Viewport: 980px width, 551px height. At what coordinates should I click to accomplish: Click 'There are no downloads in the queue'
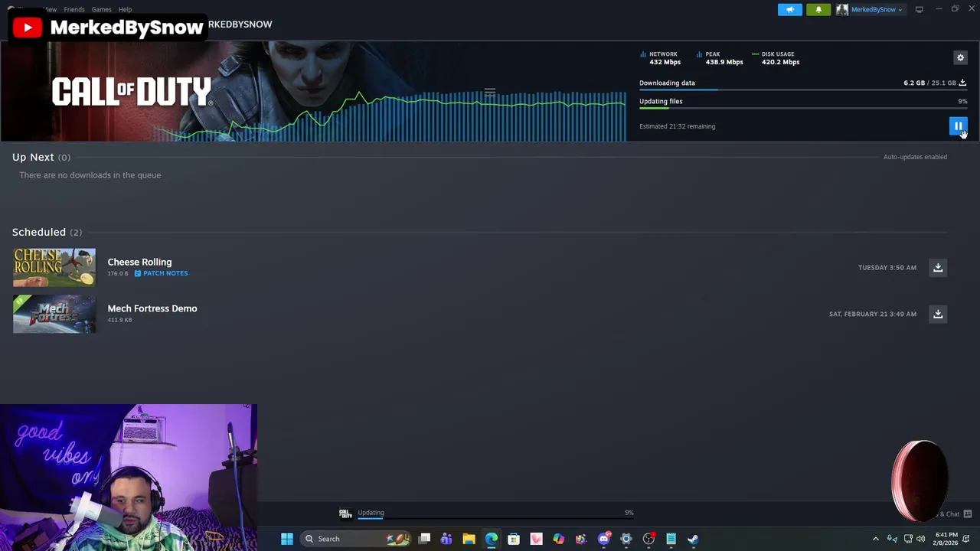[x=90, y=175]
